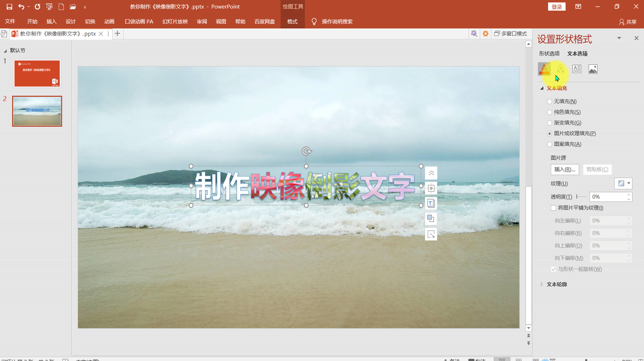The image size is (644, 361).
Task: Select 图案填充 radio button
Action: click(x=549, y=144)
